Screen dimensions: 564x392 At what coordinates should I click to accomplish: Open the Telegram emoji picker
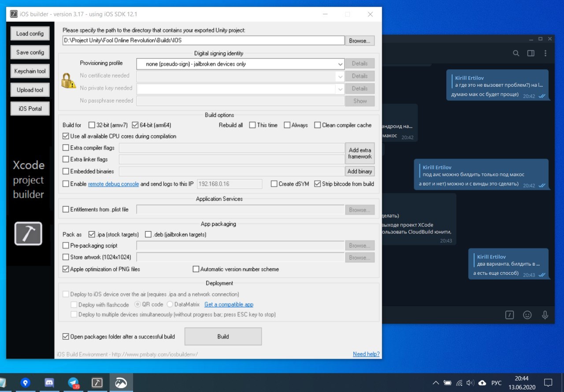[x=527, y=315]
